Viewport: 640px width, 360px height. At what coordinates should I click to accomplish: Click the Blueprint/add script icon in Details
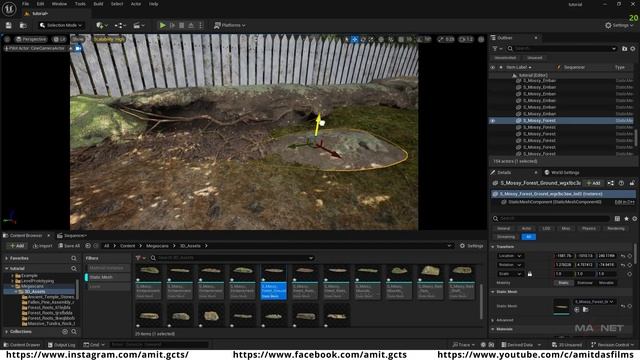(611, 183)
